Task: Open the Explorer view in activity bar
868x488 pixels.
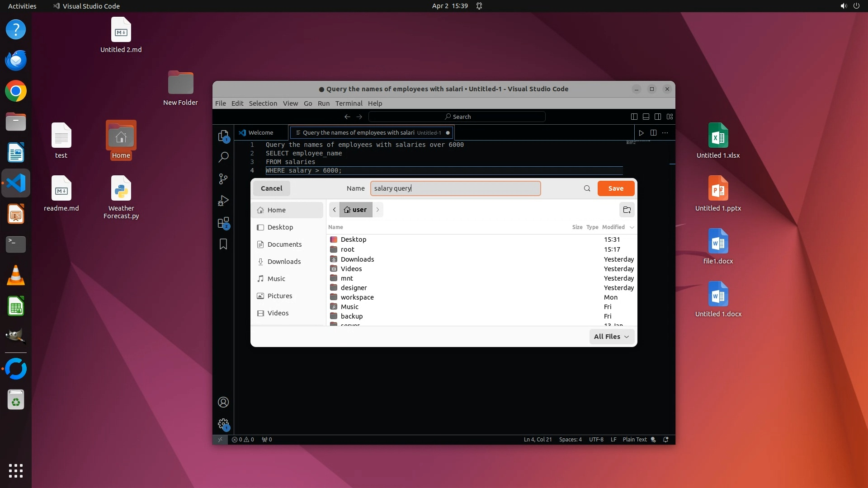Action: tap(223, 136)
